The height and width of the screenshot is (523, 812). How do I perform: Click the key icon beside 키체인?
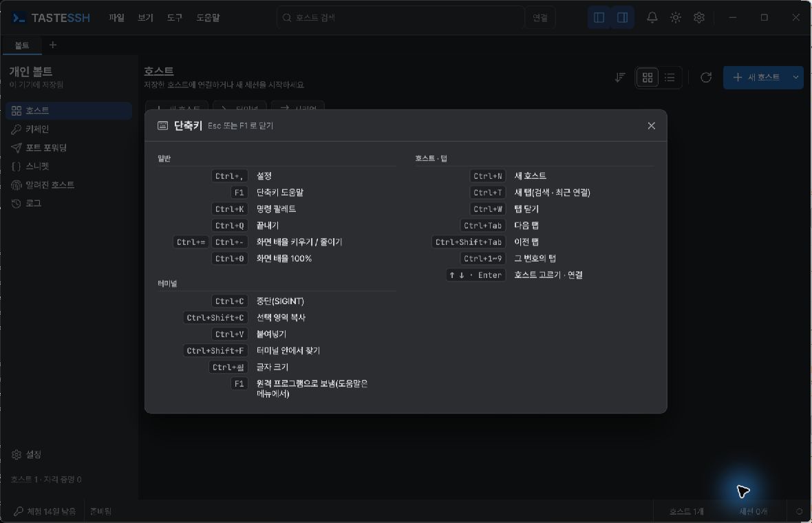click(x=17, y=129)
